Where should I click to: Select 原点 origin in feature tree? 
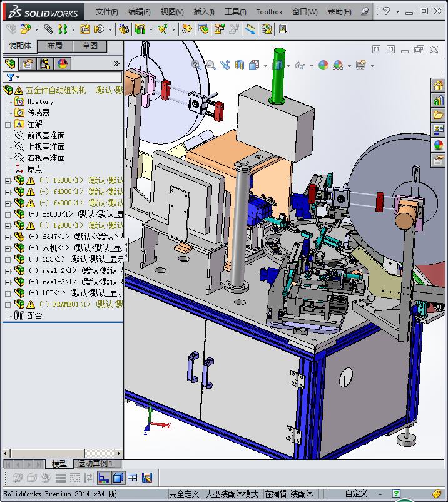[x=34, y=170]
